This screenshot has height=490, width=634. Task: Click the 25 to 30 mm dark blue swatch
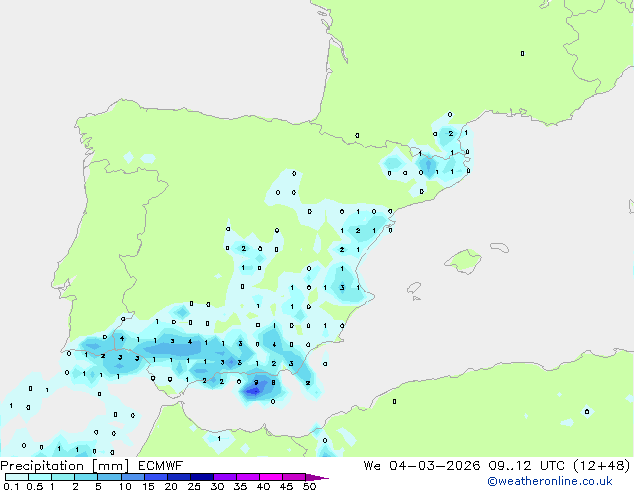(x=201, y=477)
